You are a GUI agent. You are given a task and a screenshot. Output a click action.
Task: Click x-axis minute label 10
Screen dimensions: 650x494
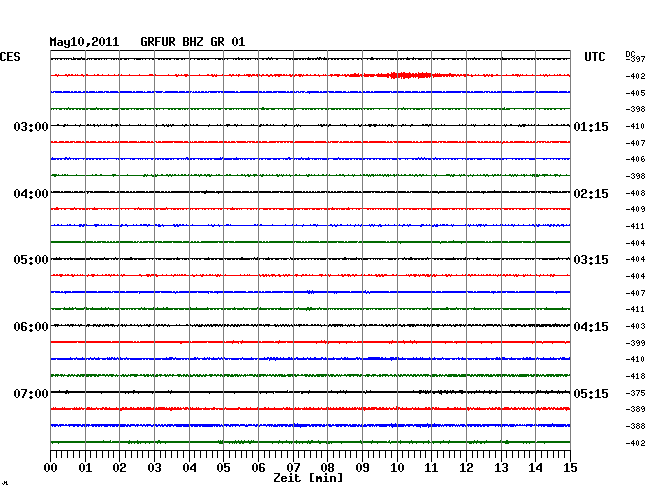(397, 467)
